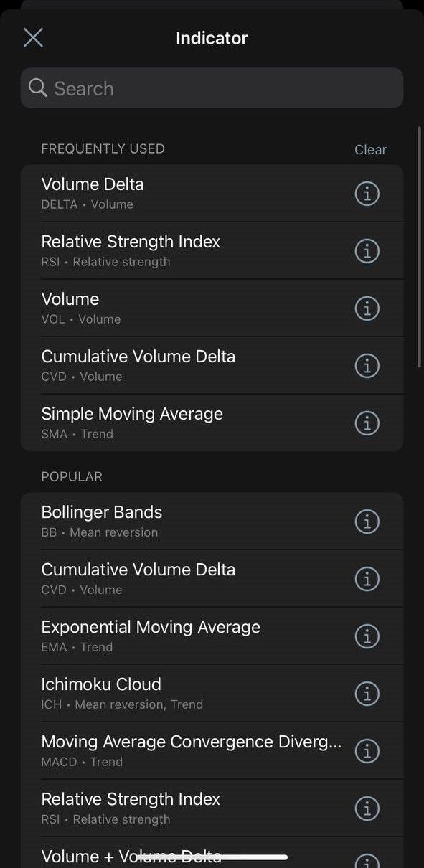Focus the Search input field
Viewport: 424px width, 868px height.
click(x=212, y=88)
